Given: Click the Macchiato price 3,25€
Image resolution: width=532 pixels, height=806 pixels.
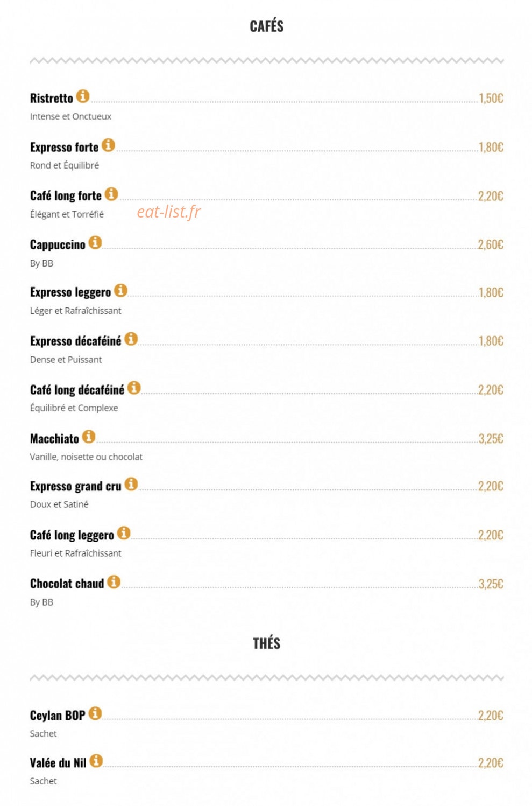Looking at the screenshot, I should pos(491,439).
